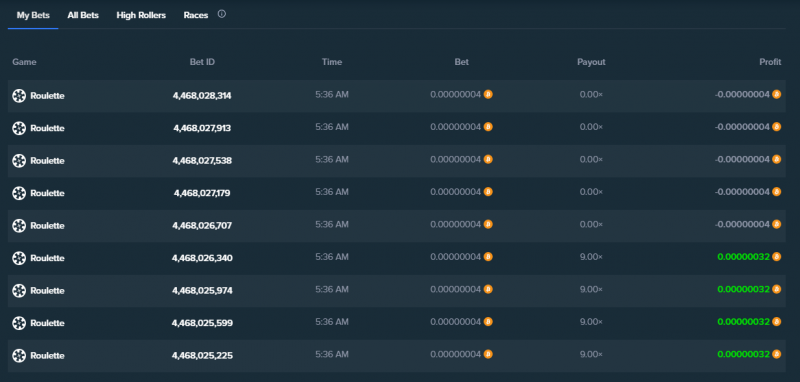Click the Bet ID column header
This screenshot has width=800, height=382.
pyautogui.click(x=202, y=62)
